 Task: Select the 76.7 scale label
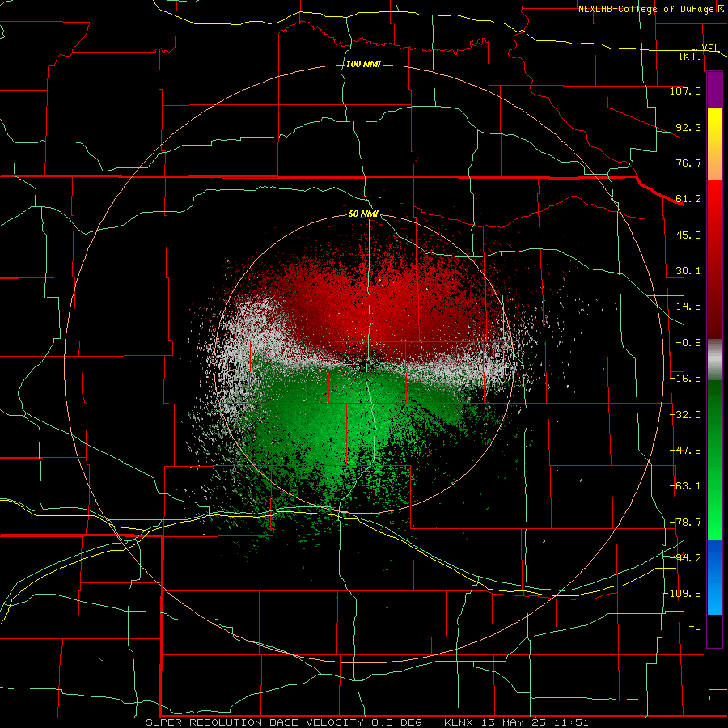click(x=688, y=163)
